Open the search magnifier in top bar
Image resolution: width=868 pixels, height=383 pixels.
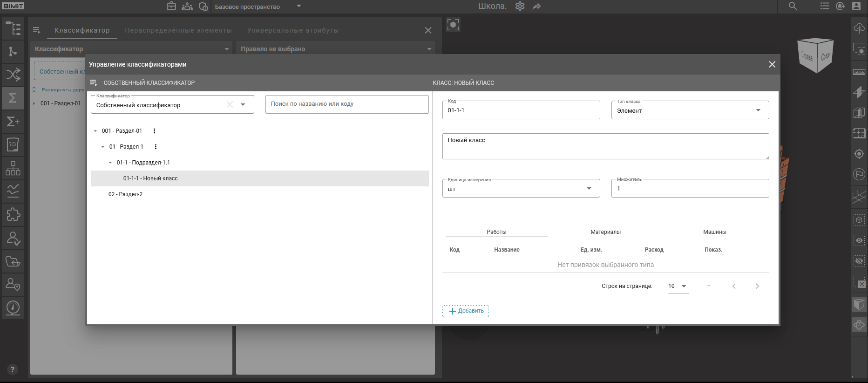click(793, 7)
